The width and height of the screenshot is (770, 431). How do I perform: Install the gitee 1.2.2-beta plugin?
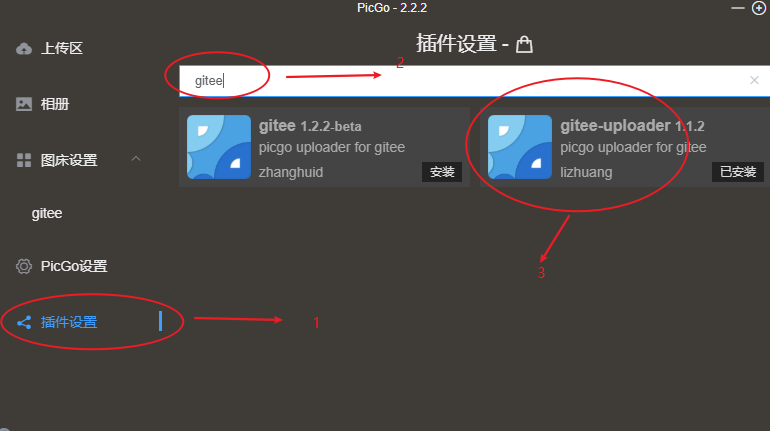click(x=442, y=172)
